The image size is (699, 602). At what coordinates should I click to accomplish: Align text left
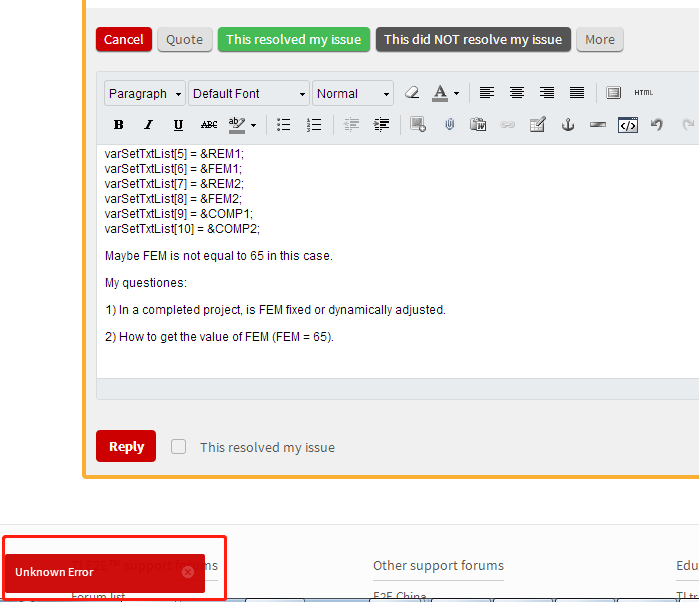tap(487, 93)
